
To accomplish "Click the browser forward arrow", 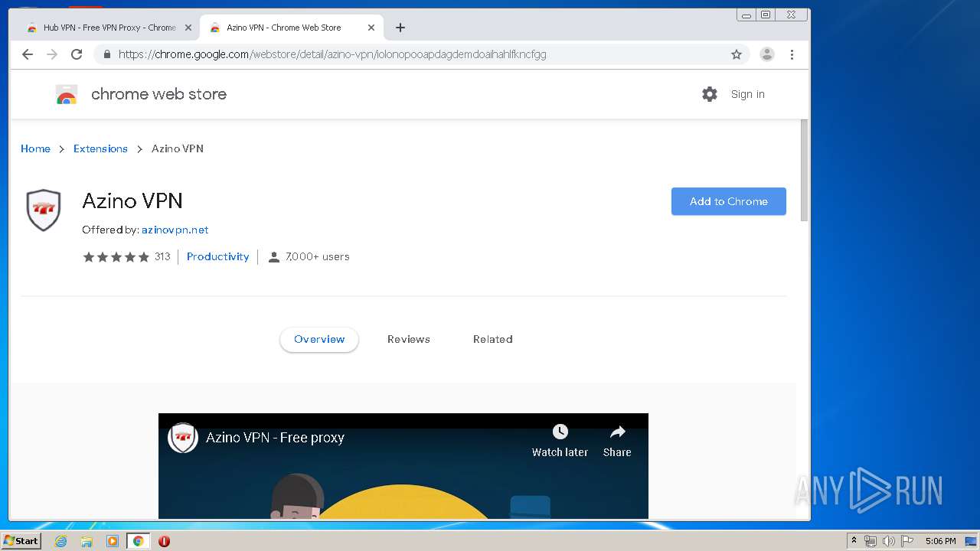I will pos(52,54).
